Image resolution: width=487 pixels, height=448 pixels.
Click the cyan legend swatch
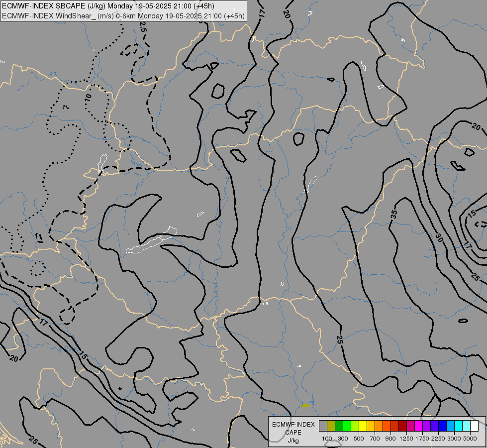[x=458, y=426]
